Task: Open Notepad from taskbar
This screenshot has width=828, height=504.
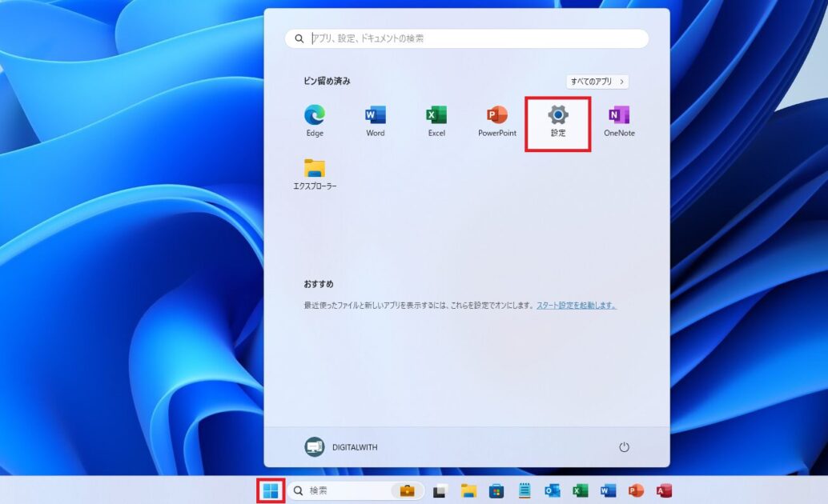Action: click(525, 491)
